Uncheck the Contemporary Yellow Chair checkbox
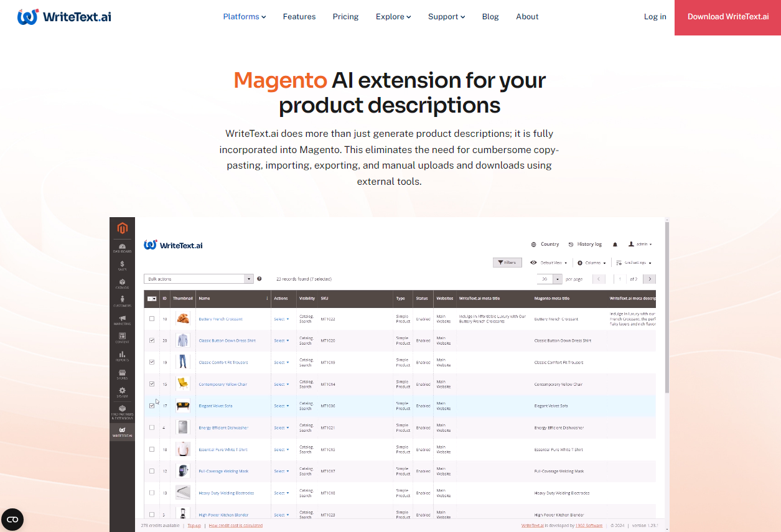781x532 pixels. tap(152, 384)
